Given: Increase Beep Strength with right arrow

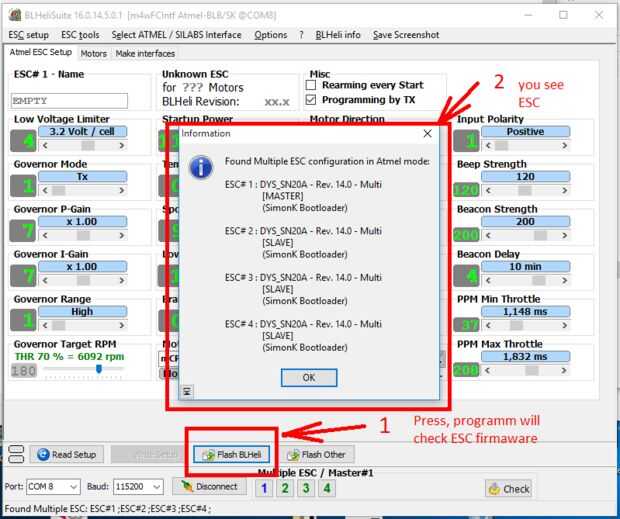Looking at the screenshot, I should click(565, 191).
